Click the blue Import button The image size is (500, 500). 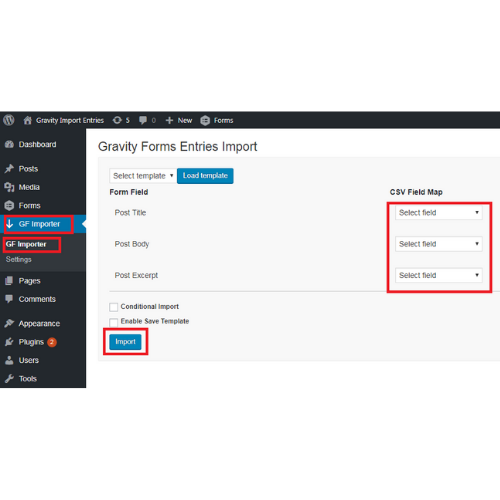[125, 342]
